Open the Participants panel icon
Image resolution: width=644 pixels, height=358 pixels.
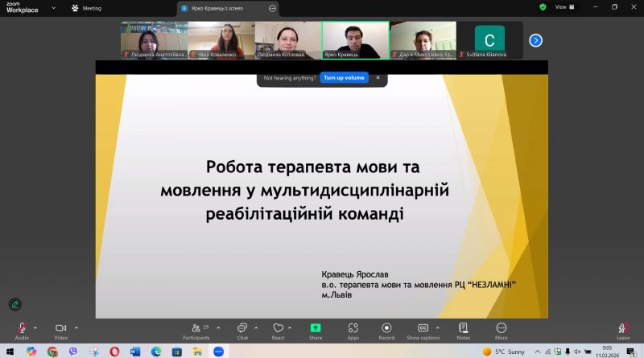(196, 327)
